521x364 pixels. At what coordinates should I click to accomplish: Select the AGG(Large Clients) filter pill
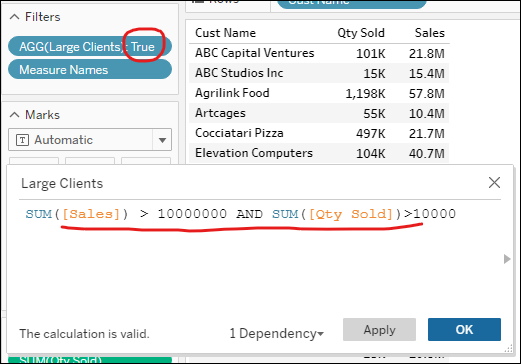click(x=90, y=46)
